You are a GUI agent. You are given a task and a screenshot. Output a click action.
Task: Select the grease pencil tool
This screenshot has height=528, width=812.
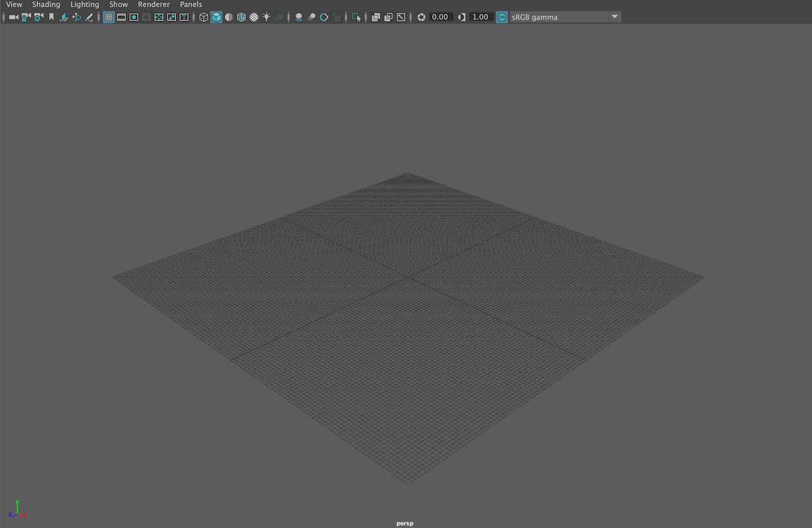tap(90, 16)
